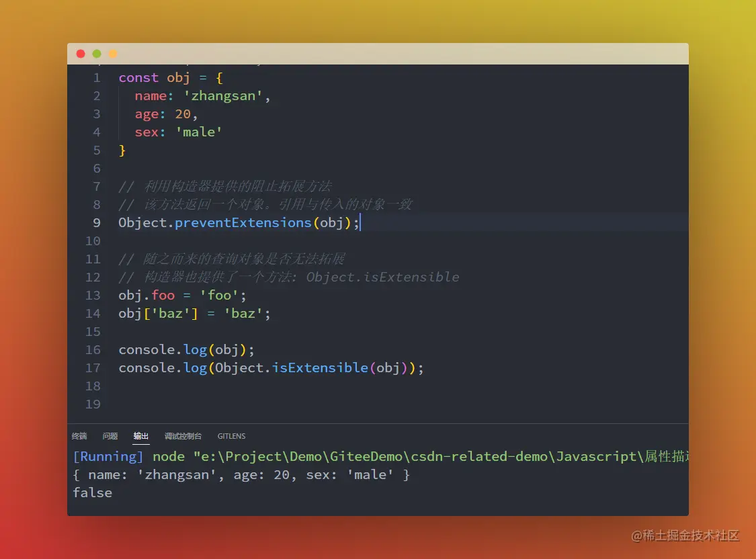Click line number 17 in gutter
Screen dimensions: 756x559
tap(93, 368)
